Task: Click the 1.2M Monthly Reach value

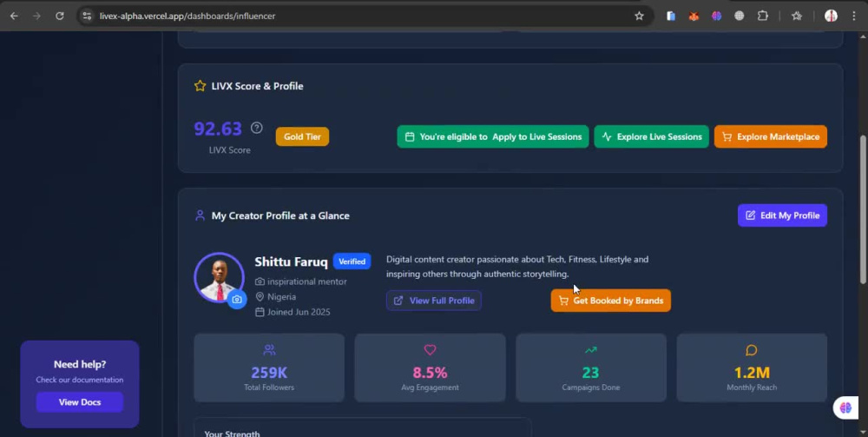Action: tap(752, 372)
